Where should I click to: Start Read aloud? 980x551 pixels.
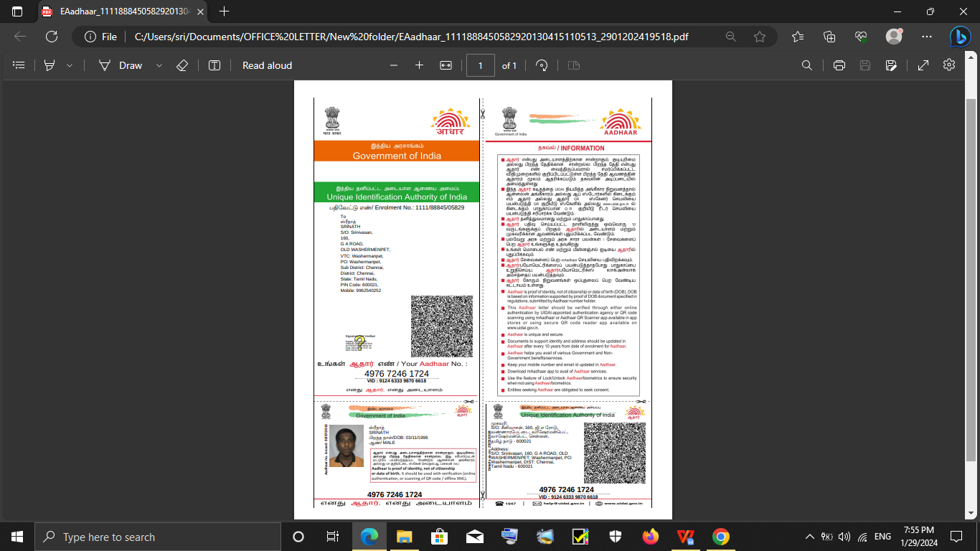click(x=267, y=65)
